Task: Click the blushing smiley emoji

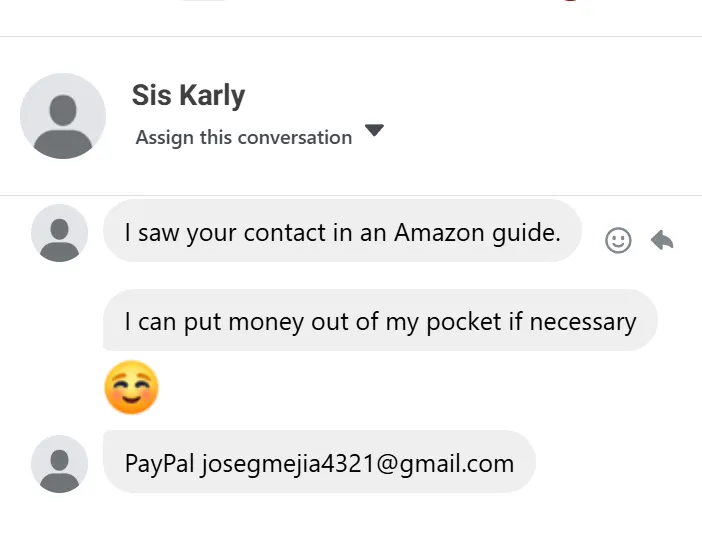Action: pyautogui.click(x=131, y=389)
